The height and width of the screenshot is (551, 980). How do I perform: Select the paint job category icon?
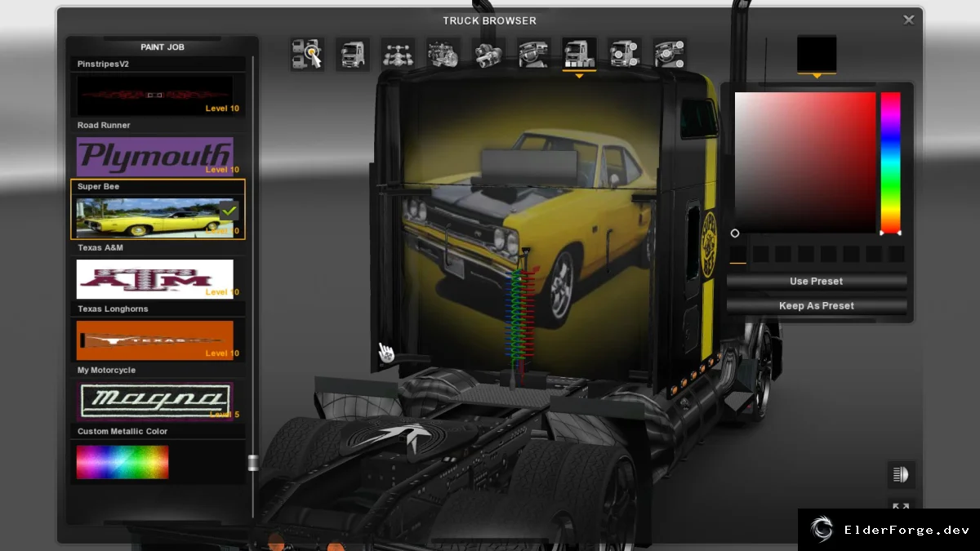point(579,55)
